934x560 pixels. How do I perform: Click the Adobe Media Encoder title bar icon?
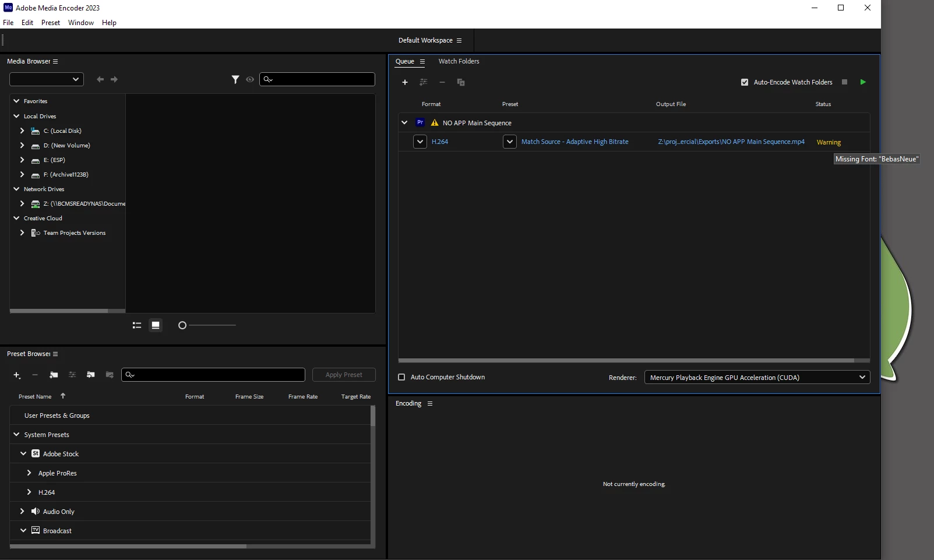[x=8, y=8]
